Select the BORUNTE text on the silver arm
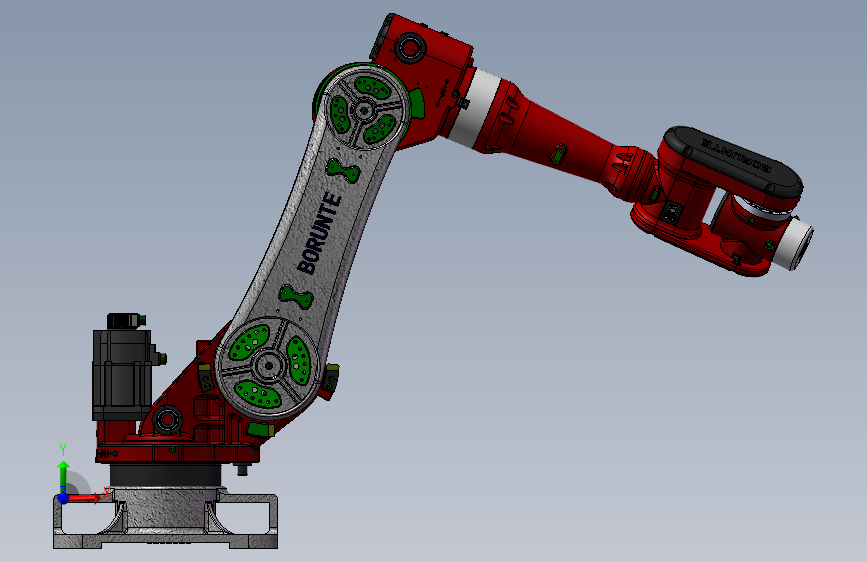 click(x=320, y=233)
